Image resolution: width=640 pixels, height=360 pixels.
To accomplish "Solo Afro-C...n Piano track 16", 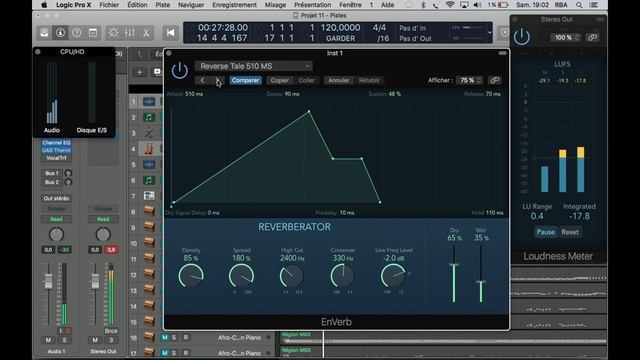I will coord(174,338).
